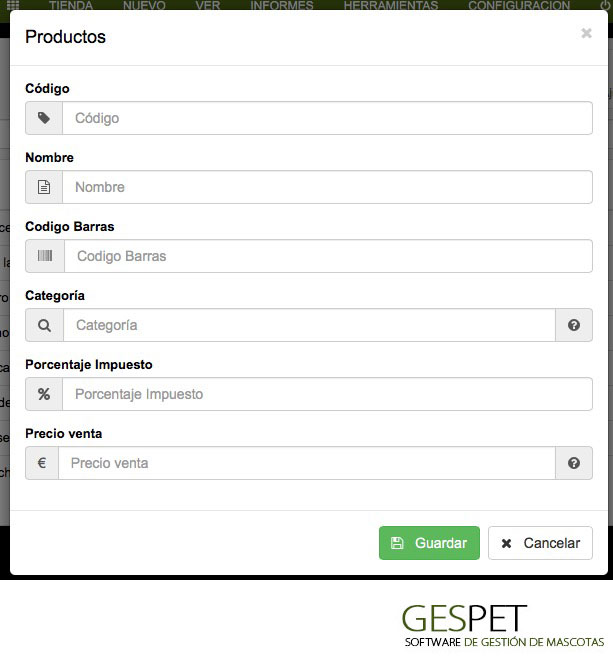Select the Categoría search field
The image size is (613, 658).
coord(309,325)
